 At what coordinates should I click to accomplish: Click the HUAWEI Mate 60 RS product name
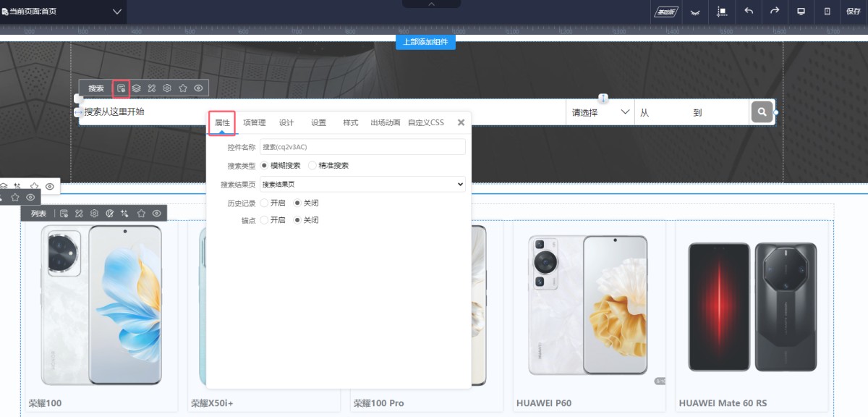pos(723,403)
